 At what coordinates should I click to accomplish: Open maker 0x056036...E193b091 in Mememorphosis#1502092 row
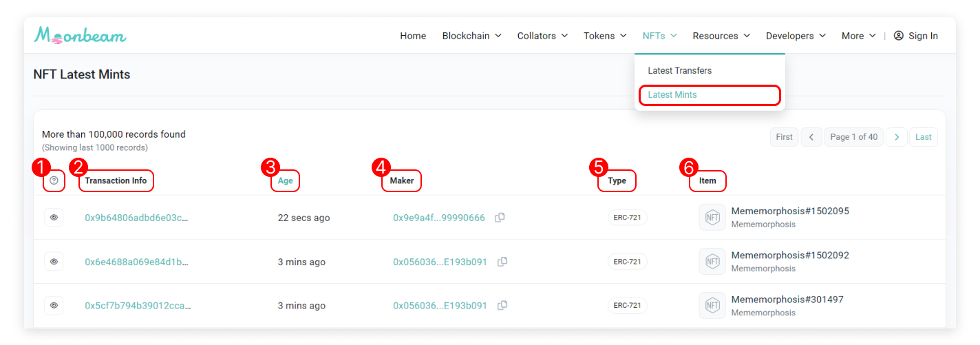click(x=440, y=262)
